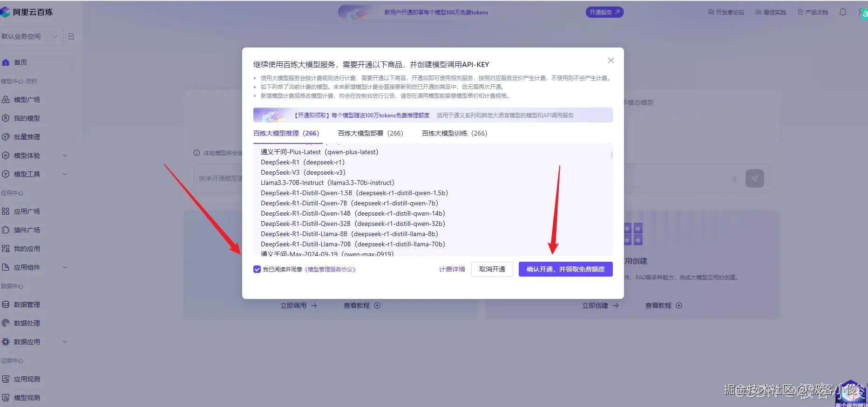Click the 取消开通 button
Image resolution: width=868 pixels, height=407 pixels.
[x=492, y=269]
